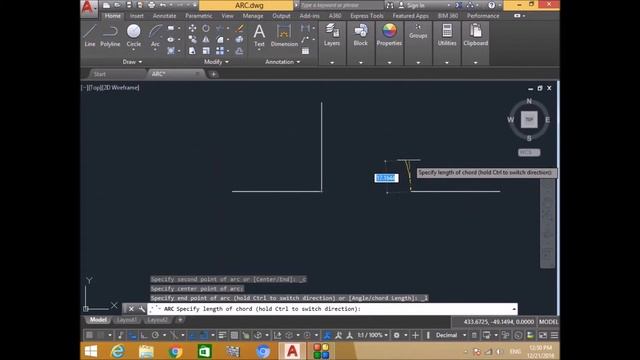Viewport: 640px width, 360px height.
Task: Click the Rotate tool in Modify panel
Action: pos(206,28)
